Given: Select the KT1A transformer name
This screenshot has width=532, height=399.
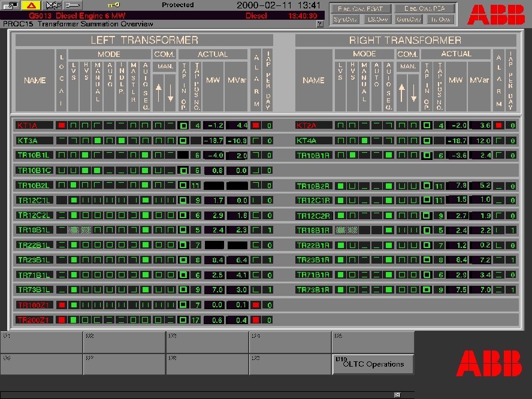Looking at the screenshot, I should point(34,126).
